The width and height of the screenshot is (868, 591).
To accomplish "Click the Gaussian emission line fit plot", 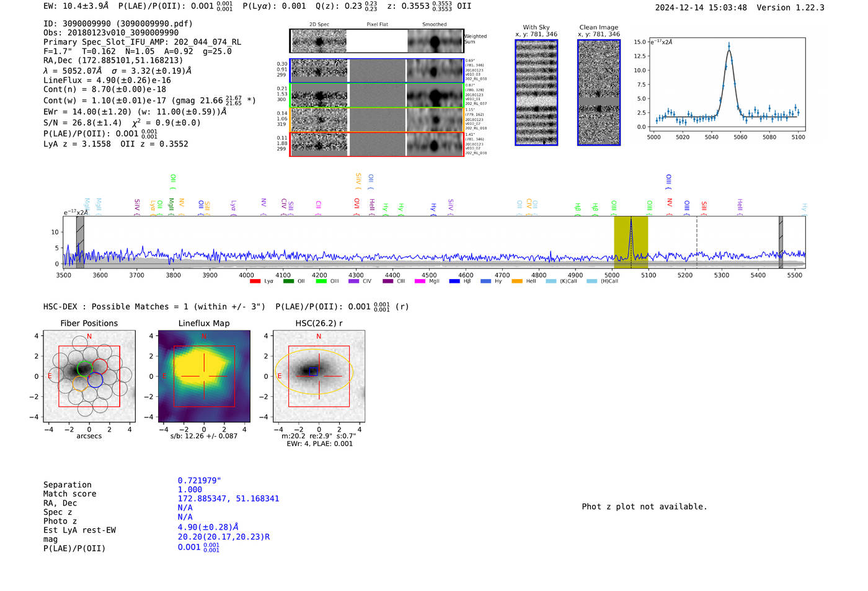I will [727, 84].
